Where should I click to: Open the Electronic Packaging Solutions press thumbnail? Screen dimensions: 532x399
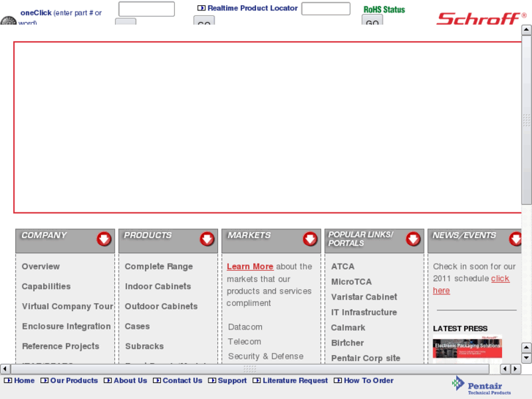pyautogui.click(x=467, y=347)
